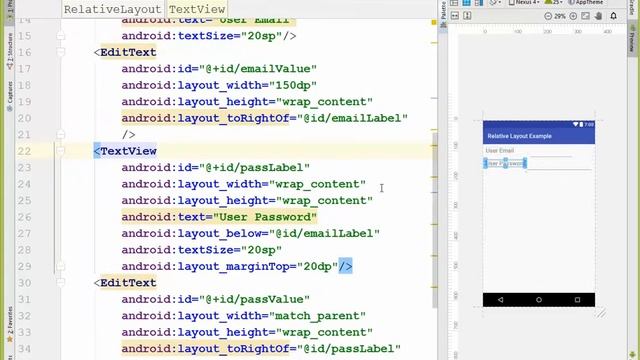Click the preview Recents navigation button
This screenshot has width=640, height=360.
[577, 300]
